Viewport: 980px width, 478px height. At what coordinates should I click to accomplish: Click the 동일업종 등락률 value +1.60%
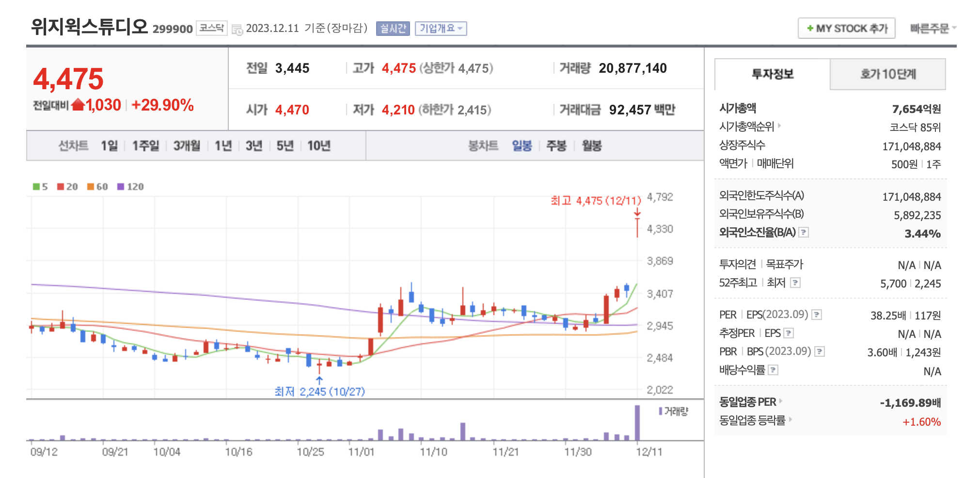click(921, 422)
